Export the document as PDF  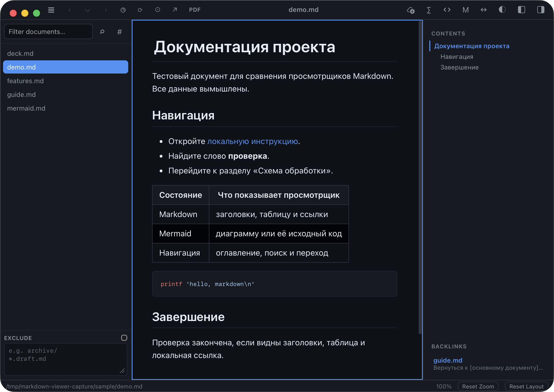tap(195, 10)
